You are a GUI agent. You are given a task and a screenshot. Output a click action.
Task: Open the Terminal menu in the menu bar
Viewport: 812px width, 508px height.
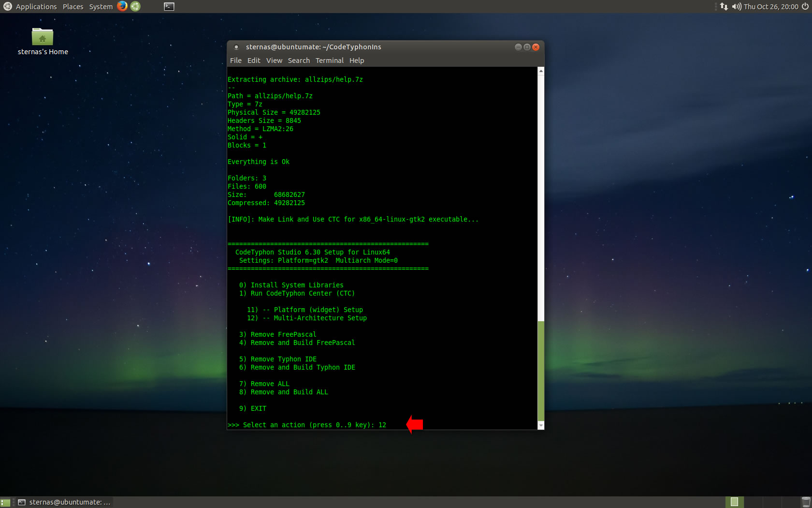[330, 60]
